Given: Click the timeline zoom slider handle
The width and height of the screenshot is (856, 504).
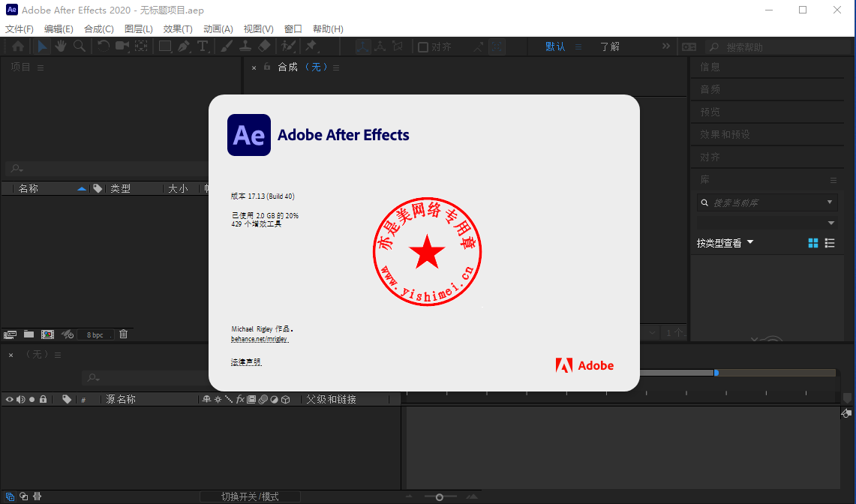Looking at the screenshot, I should (439, 497).
